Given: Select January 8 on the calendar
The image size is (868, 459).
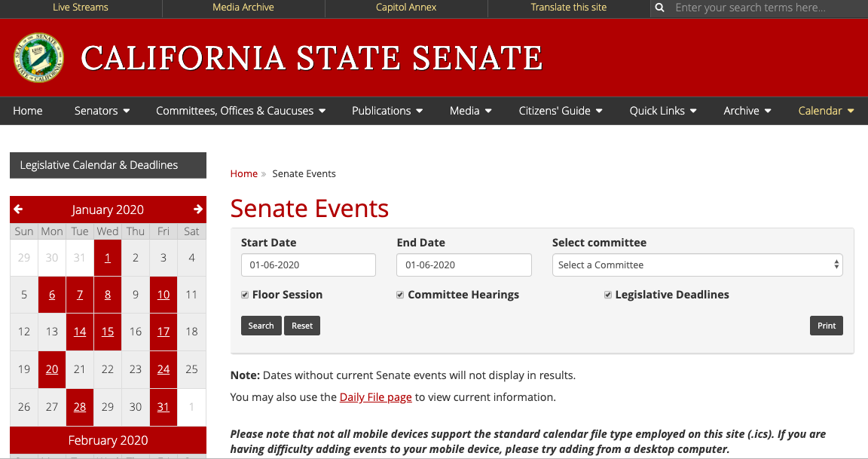Looking at the screenshot, I should coord(108,295).
